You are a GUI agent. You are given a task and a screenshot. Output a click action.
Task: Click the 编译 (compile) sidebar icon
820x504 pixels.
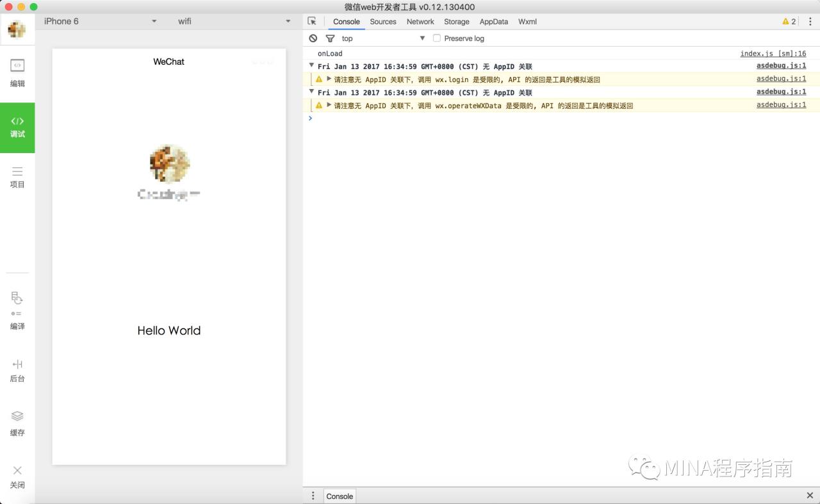pyautogui.click(x=17, y=311)
